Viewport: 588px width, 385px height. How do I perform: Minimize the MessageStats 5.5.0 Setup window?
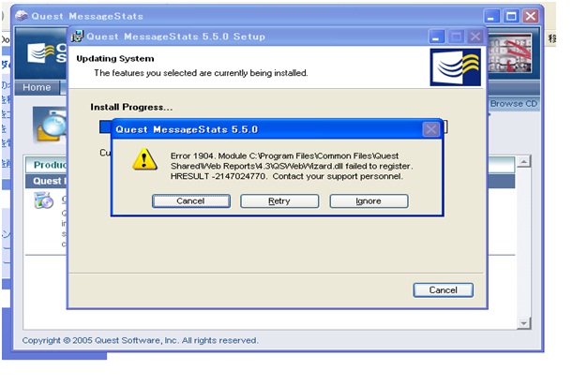[436, 37]
